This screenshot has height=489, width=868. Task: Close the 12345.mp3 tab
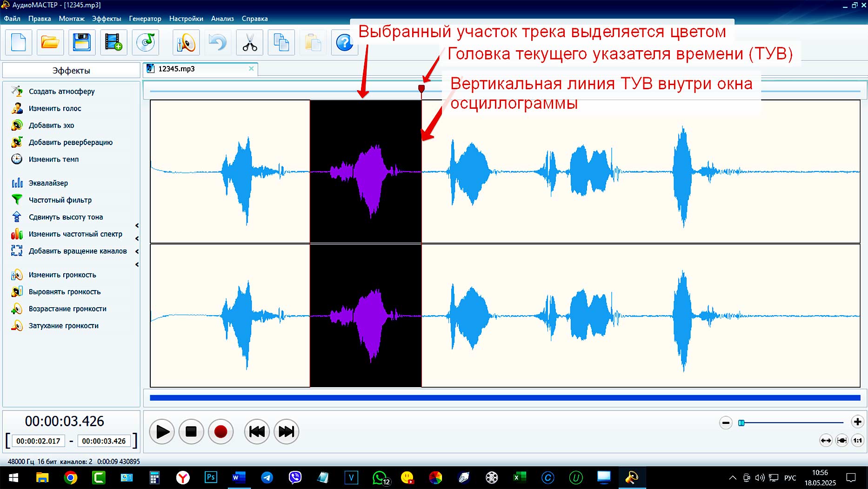(251, 68)
